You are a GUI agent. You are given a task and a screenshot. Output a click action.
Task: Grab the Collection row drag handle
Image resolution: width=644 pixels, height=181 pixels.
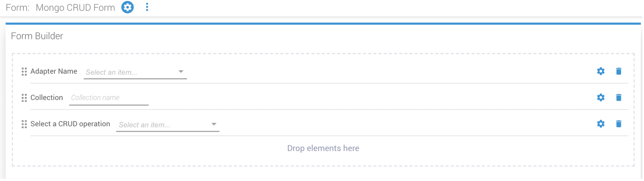pyautogui.click(x=24, y=98)
